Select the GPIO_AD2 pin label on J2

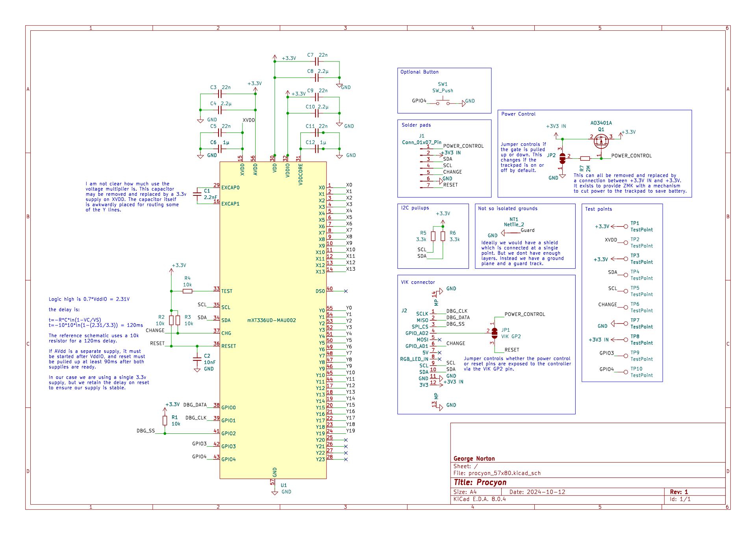(x=417, y=333)
